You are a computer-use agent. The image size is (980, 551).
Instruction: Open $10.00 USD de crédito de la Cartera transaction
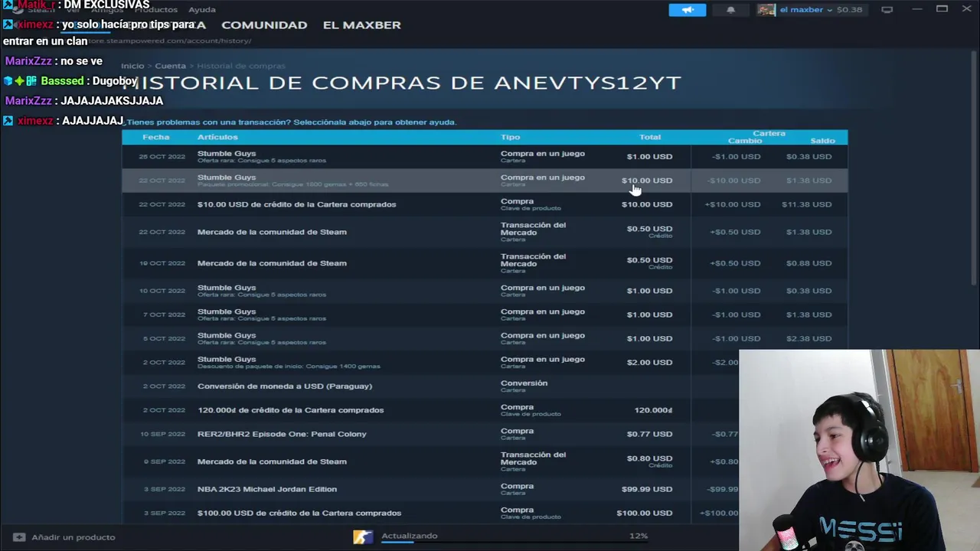click(485, 204)
